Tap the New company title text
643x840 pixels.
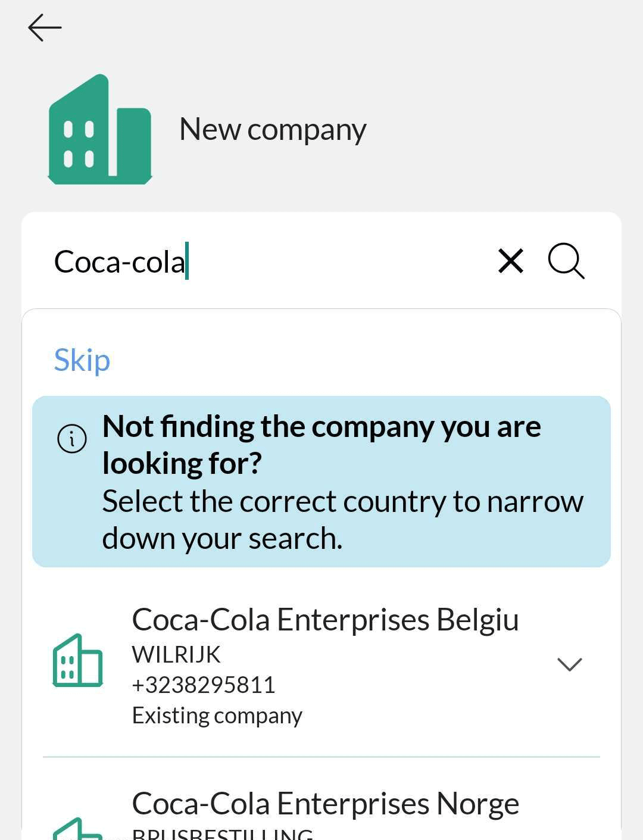click(x=272, y=129)
